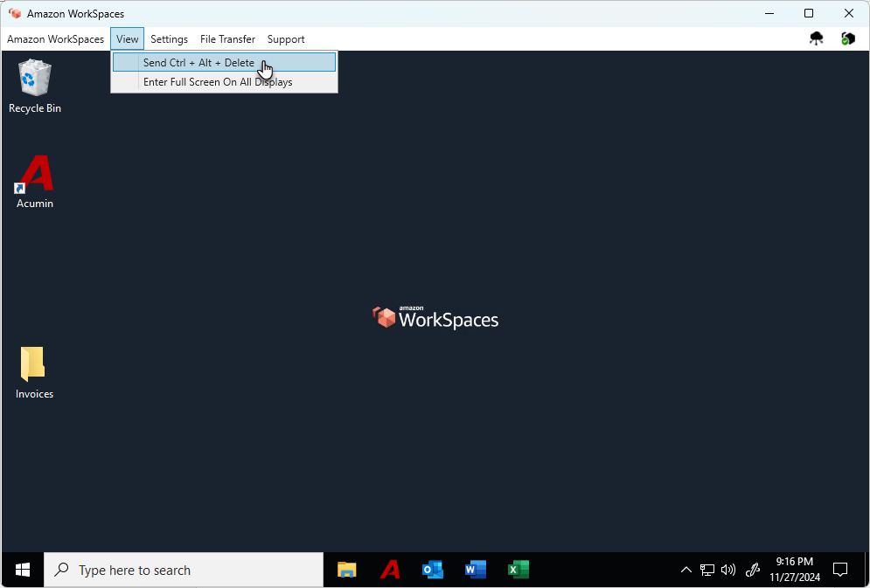This screenshot has width=870, height=588.
Task: Minimize the Amazon WorkSpaces window
Action: point(769,13)
